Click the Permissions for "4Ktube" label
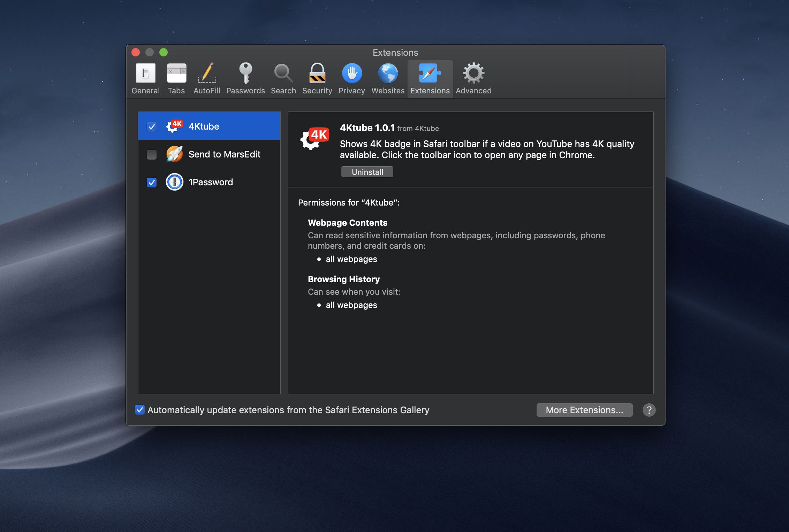 (x=349, y=202)
